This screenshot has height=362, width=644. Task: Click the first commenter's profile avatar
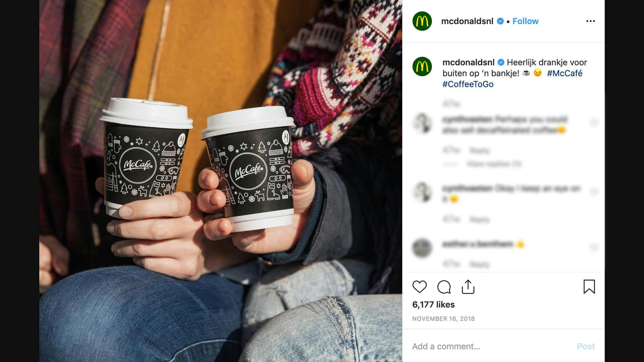point(422,123)
